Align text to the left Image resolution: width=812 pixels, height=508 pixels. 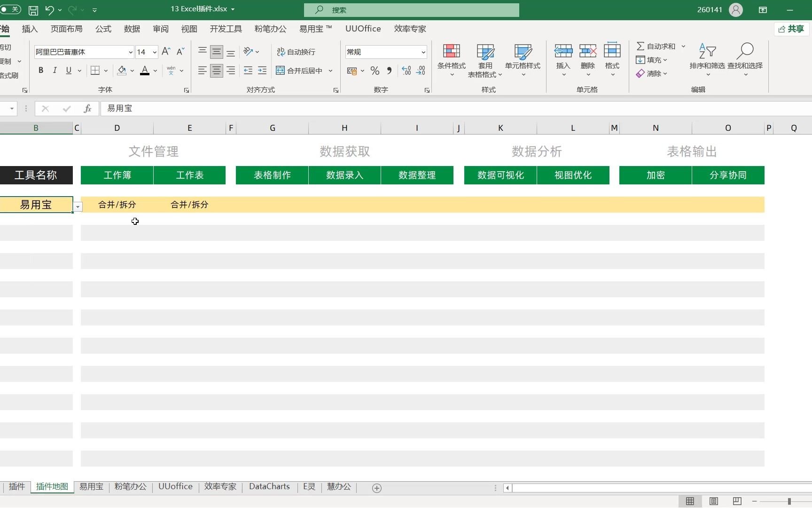pos(202,71)
